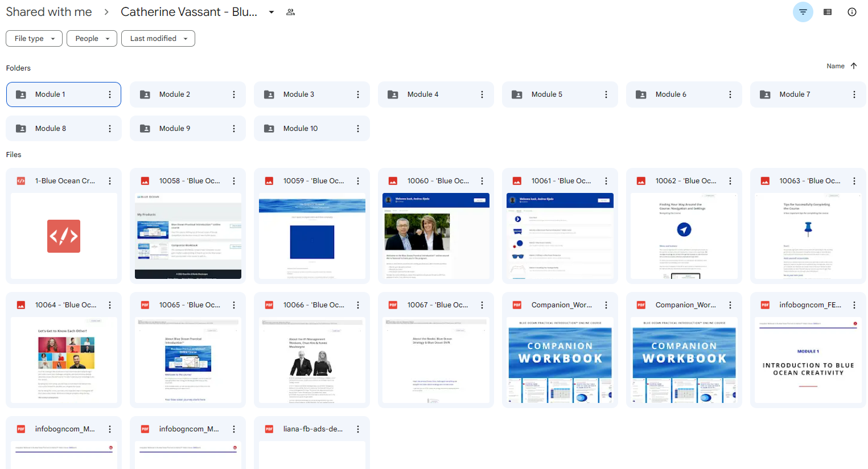This screenshot has height=469, width=868.
Task: Go to Shared with me breadcrumb
Action: (x=49, y=12)
